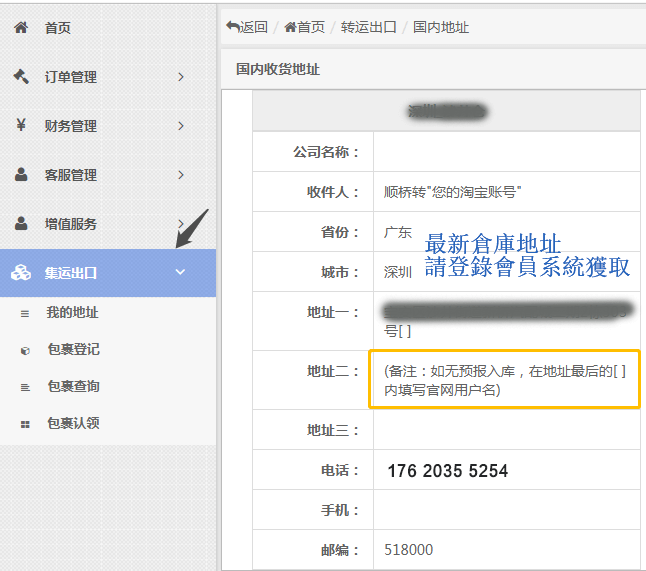Click the gavel icon for 订单管理
The height and width of the screenshot is (571, 646).
pos(21,76)
